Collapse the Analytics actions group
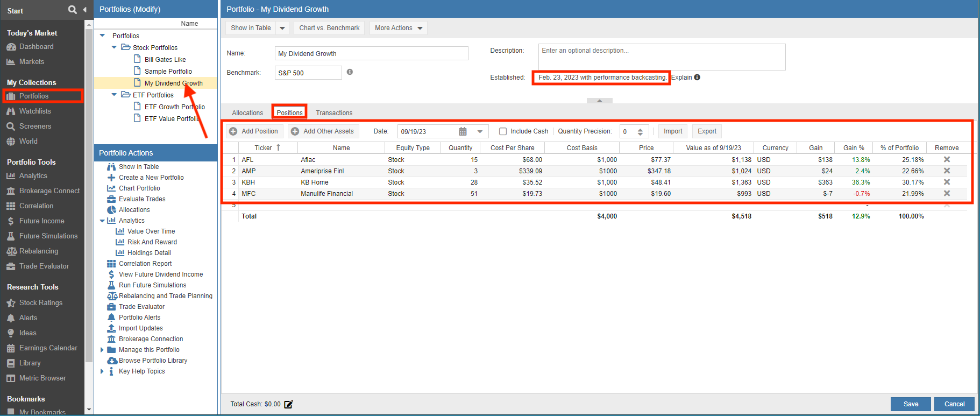The width and height of the screenshot is (980, 416). click(102, 221)
